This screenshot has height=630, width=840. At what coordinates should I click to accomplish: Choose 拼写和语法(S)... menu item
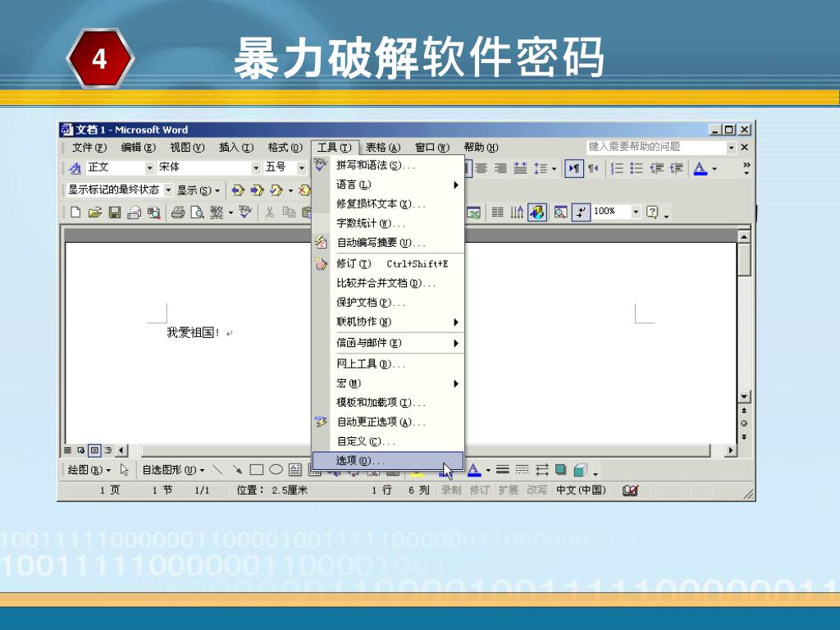(388, 166)
